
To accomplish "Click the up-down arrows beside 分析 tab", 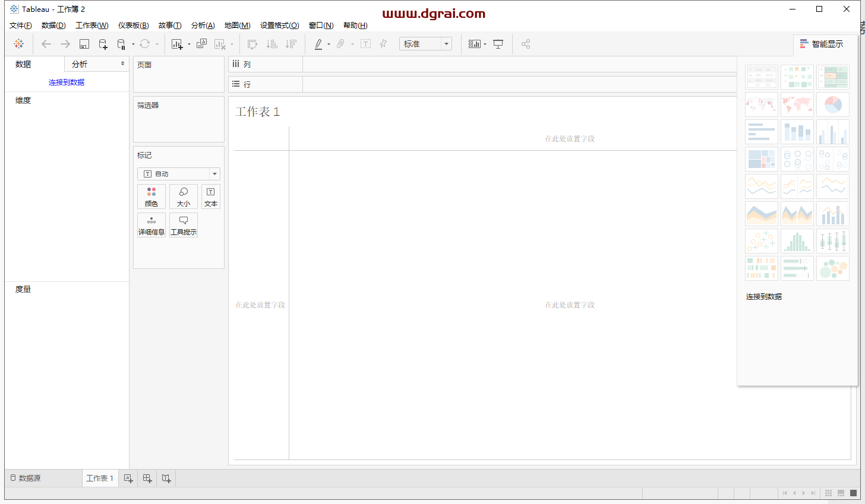I will click(x=122, y=64).
